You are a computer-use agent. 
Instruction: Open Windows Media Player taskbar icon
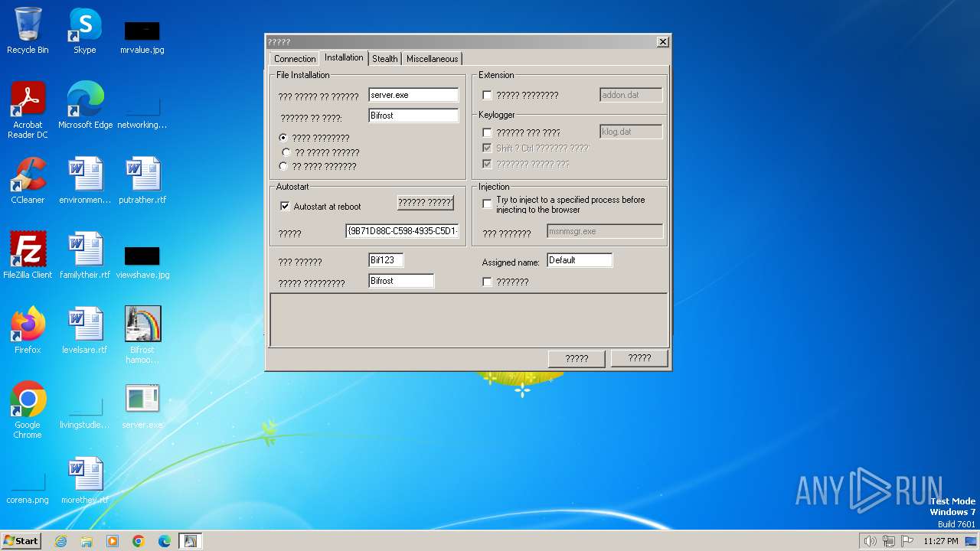click(x=113, y=541)
